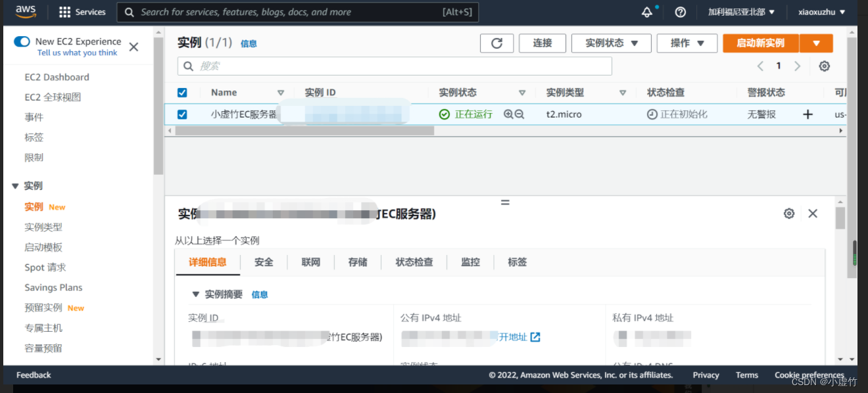Open detail panel settings gear
Image resolution: width=868 pixels, height=393 pixels.
point(789,214)
